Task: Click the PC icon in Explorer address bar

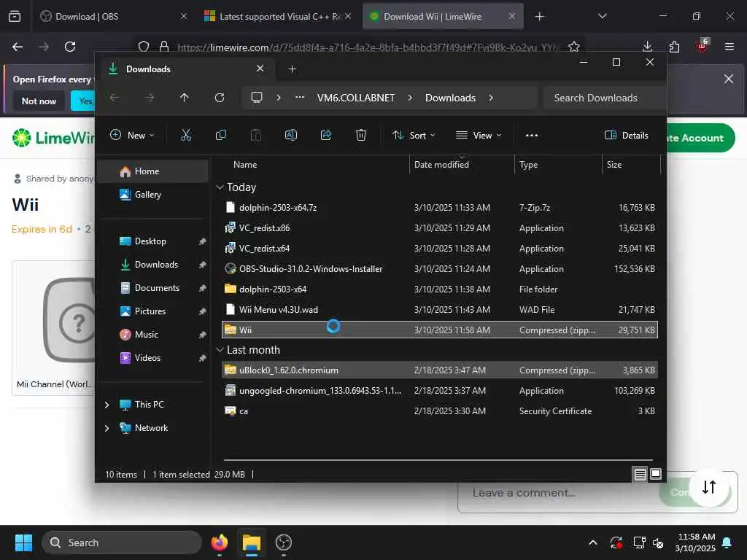Action: click(257, 98)
